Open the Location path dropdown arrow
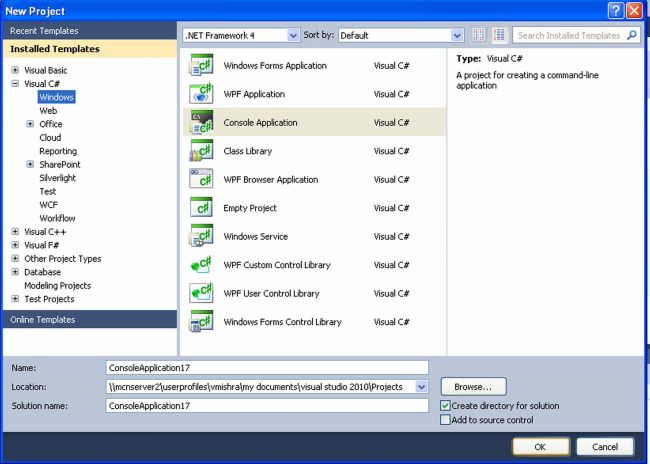This screenshot has width=650, height=464. click(421, 387)
